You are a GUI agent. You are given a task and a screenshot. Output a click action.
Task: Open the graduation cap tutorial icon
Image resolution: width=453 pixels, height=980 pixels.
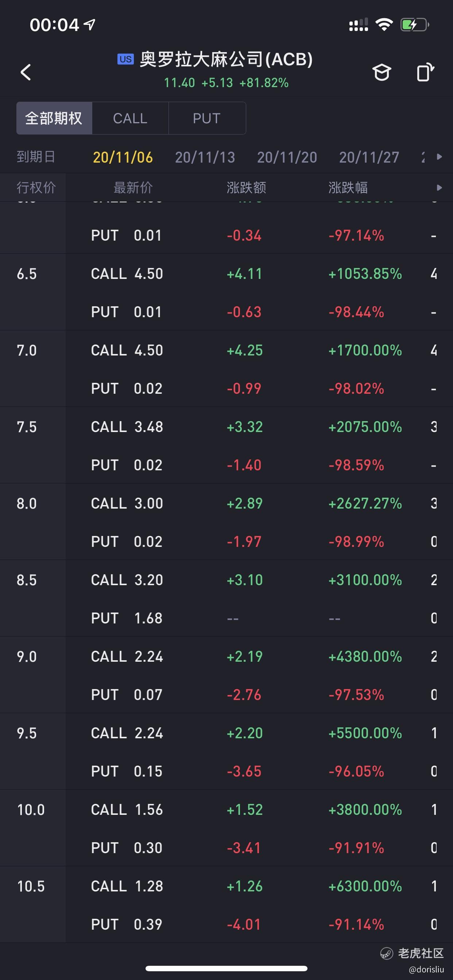coord(382,72)
